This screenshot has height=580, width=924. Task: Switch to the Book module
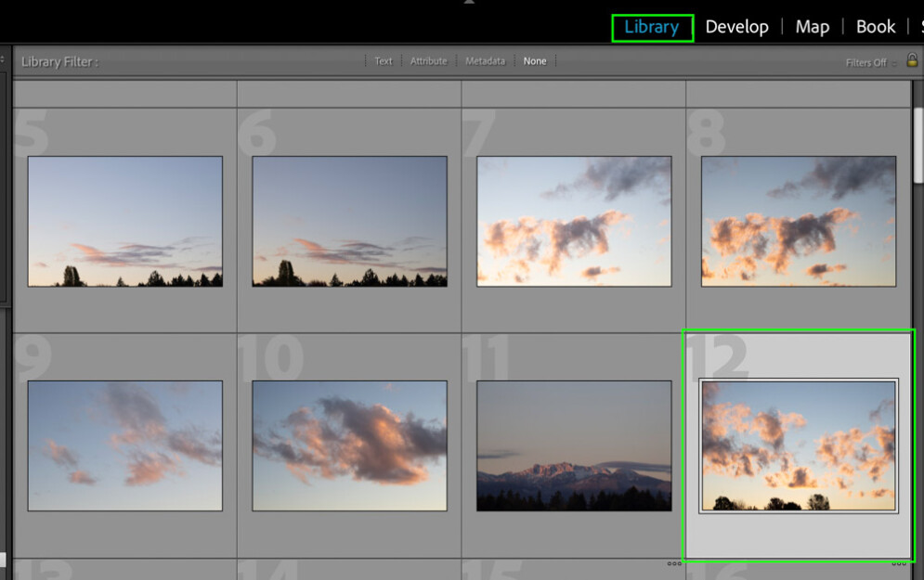tap(874, 26)
